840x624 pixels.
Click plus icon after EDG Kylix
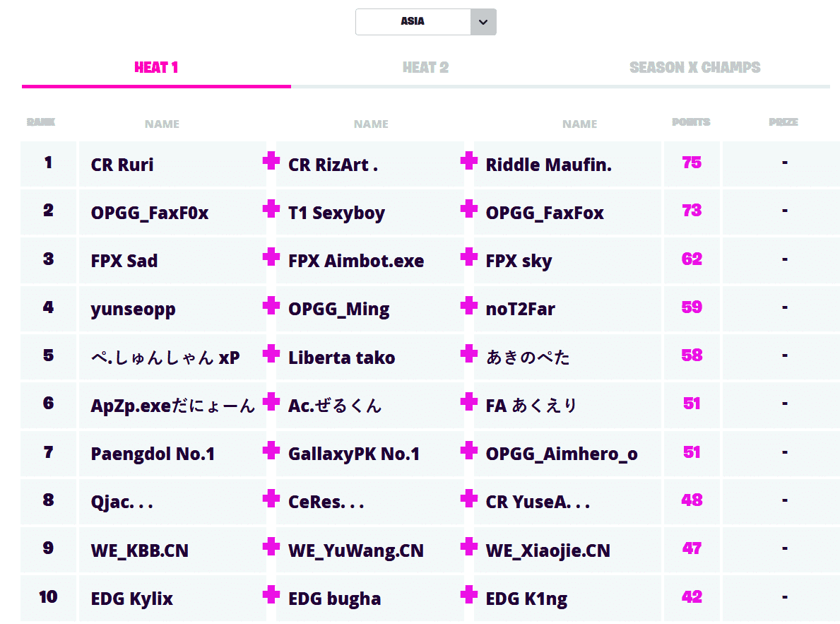point(271,595)
